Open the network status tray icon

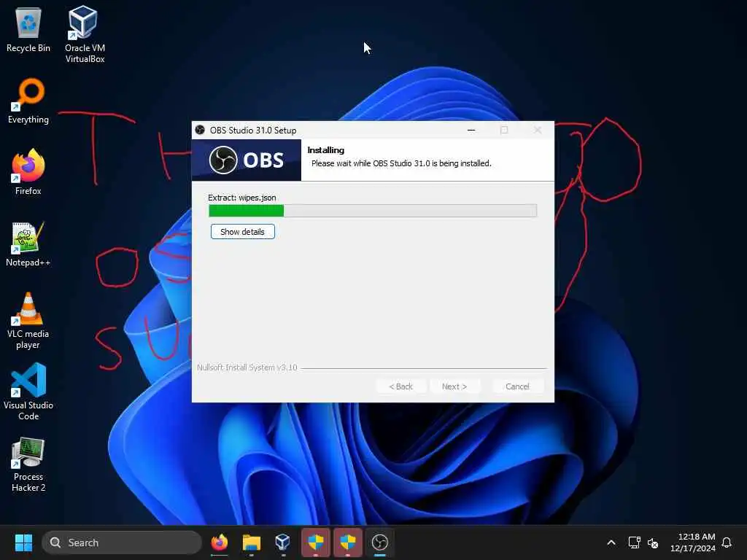[x=634, y=542]
